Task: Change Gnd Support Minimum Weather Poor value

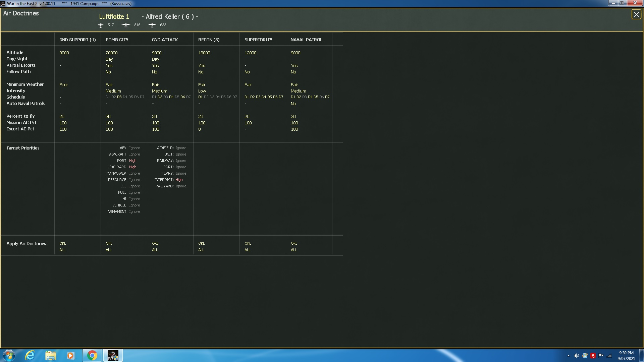Action: point(63,85)
